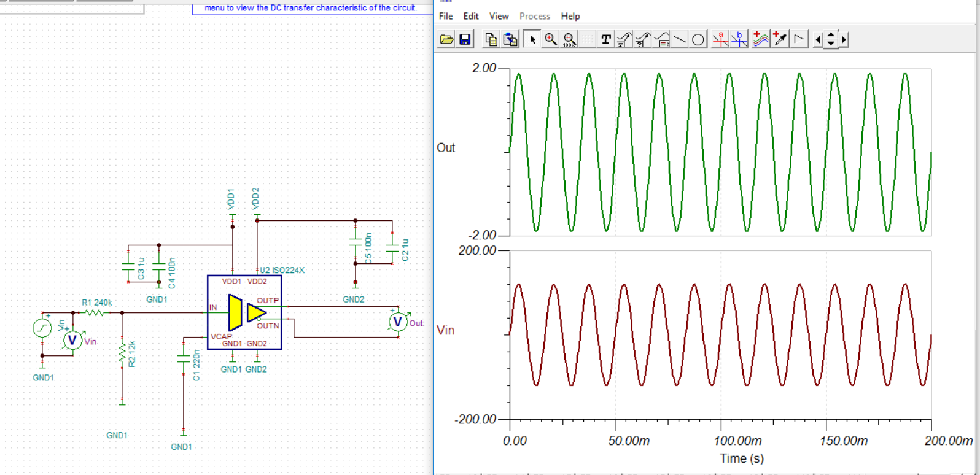Enable cursor b
The image size is (980, 475).
(x=739, y=39)
